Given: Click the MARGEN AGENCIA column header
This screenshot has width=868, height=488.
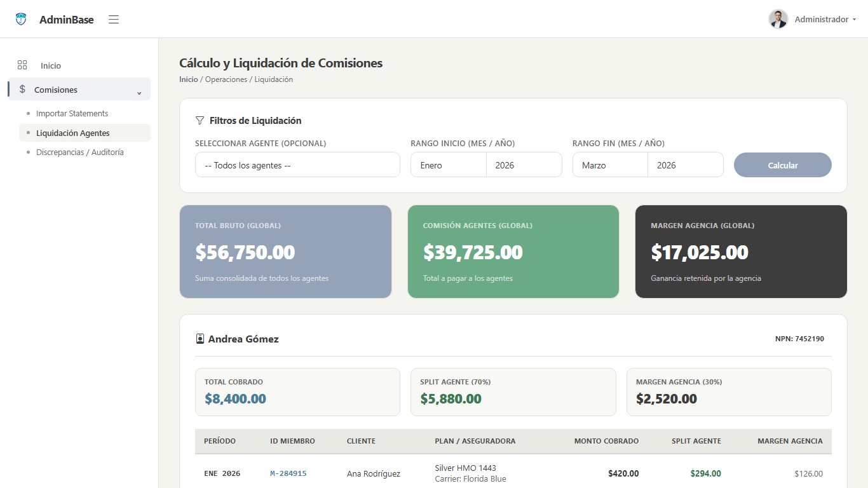Looking at the screenshot, I should pos(790,441).
